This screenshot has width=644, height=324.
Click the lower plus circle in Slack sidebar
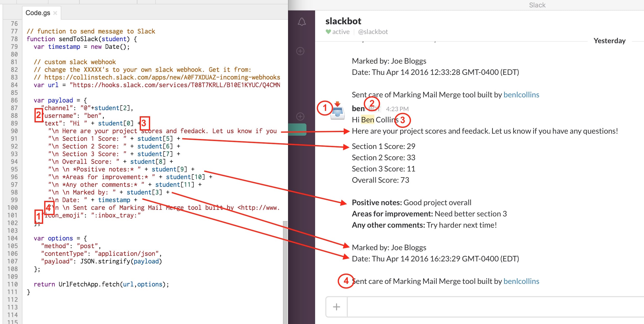click(x=300, y=117)
